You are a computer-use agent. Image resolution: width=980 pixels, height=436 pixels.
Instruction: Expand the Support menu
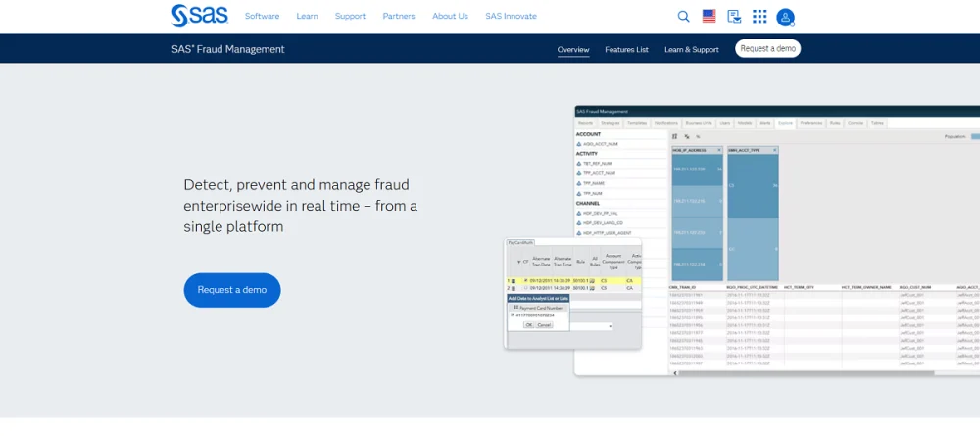pyautogui.click(x=350, y=17)
